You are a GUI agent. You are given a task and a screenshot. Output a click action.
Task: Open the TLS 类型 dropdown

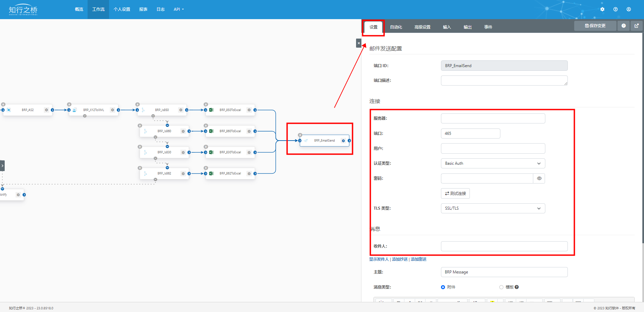point(493,208)
